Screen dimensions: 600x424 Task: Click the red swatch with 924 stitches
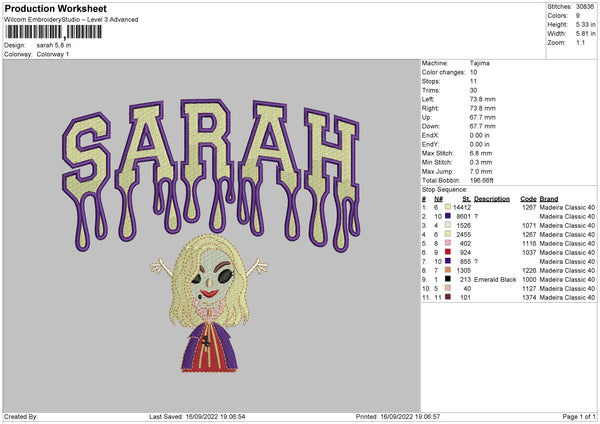pyautogui.click(x=449, y=252)
